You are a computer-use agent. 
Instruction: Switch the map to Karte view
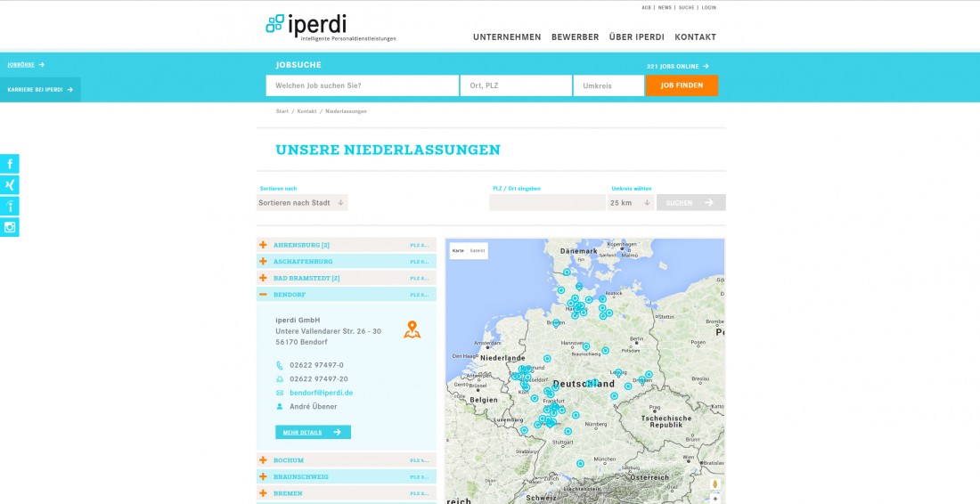click(x=458, y=251)
